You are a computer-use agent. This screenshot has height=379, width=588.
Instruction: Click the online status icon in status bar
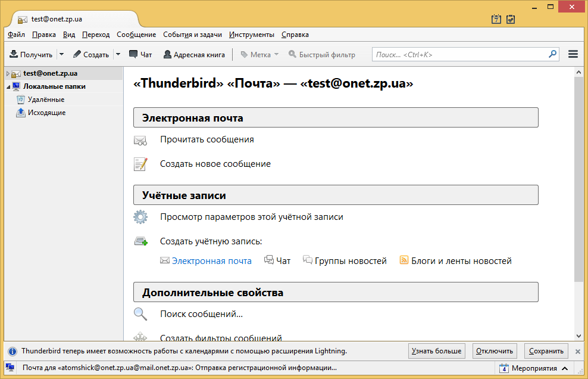[x=10, y=367]
